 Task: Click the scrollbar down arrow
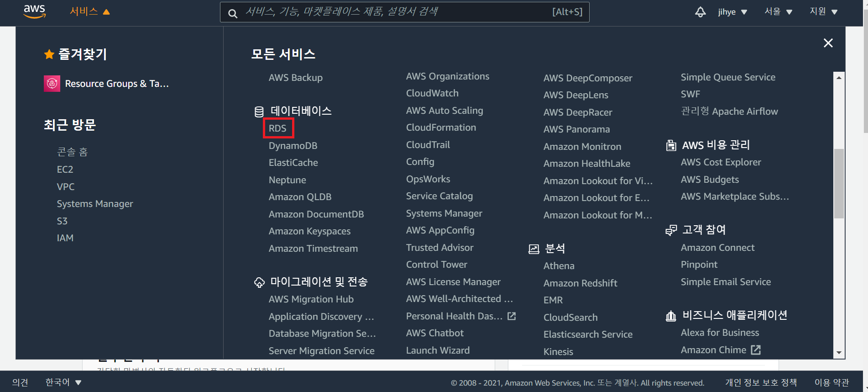[839, 353]
